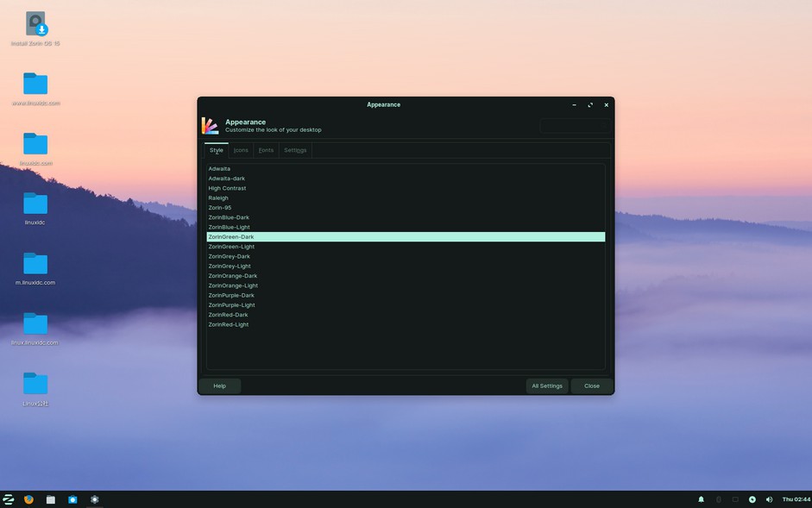
Task: Select the linux.linuxidc.com desktop folder
Action: (x=35, y=329)
